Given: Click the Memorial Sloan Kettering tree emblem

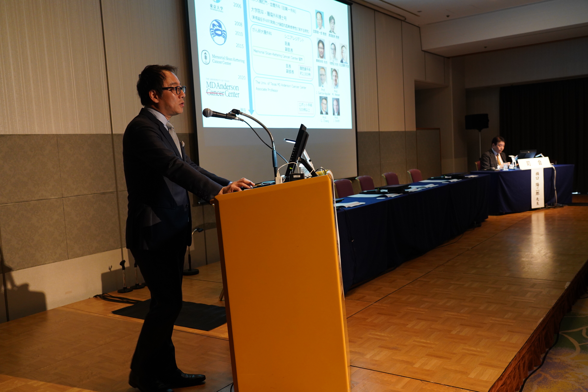Looking at the screenshot, I should coord(206,58).
